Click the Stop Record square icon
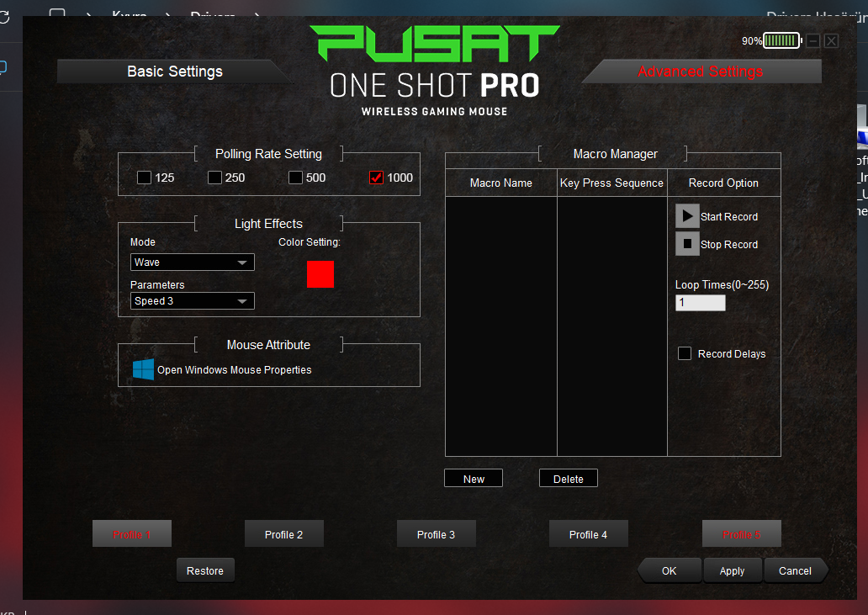 click(687, 244)
